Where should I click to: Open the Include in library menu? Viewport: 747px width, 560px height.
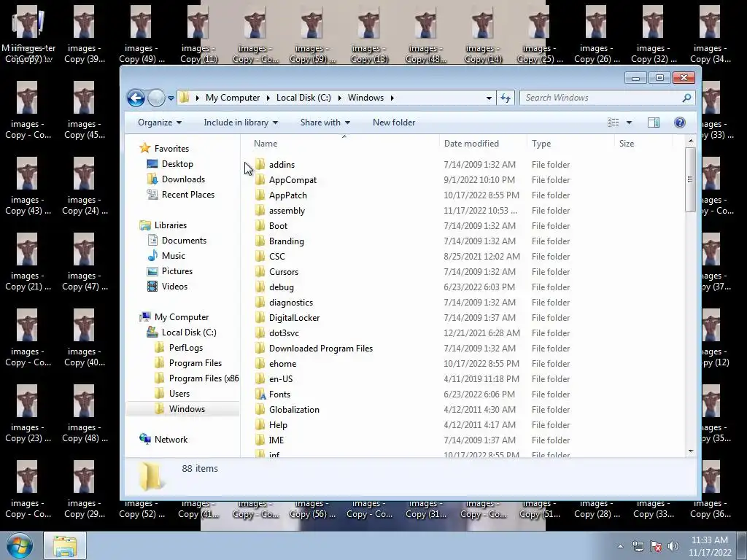tap(241, 122)
